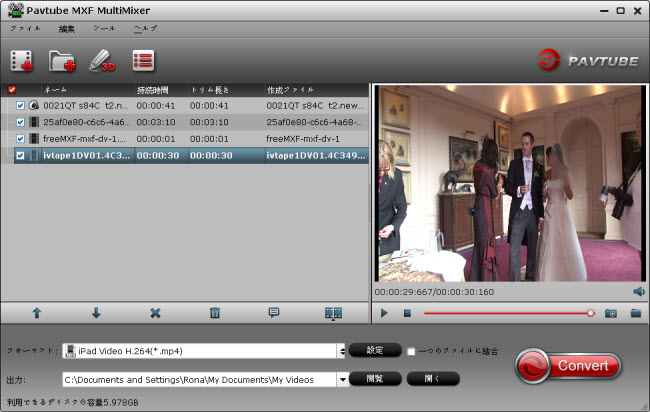This screenshot has width=650, height=412.
Task: Move selected item up with arrow
Action: click(x=37, y=313)
